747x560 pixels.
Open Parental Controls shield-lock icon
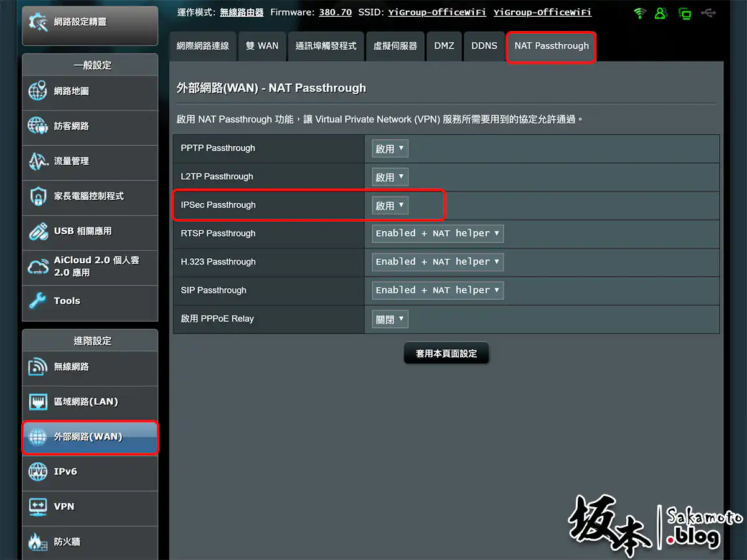click(x=38, y=196)
